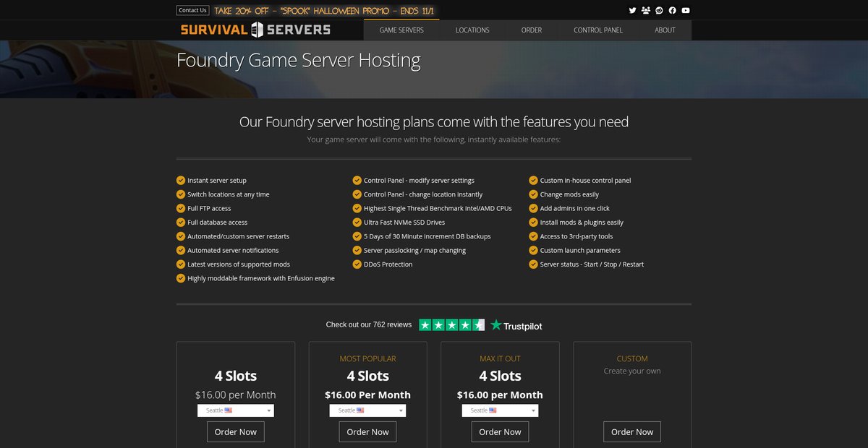868x448 pixels.
Task: Click checkmark beside Custom in-house control panel
Action: (x=534, y=181)
